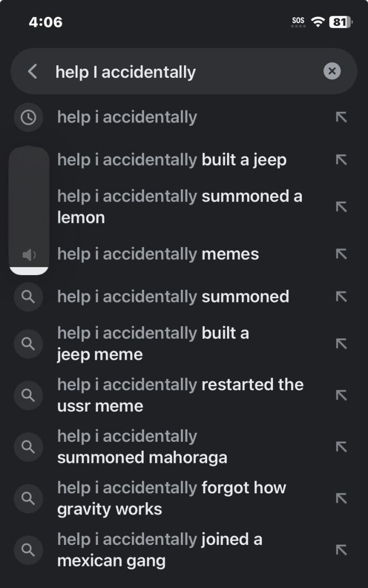Screen dimensions: 368x588
Task: Tap the back arrow in search bar
Action: pyautogui.click(x=33, y=72)
